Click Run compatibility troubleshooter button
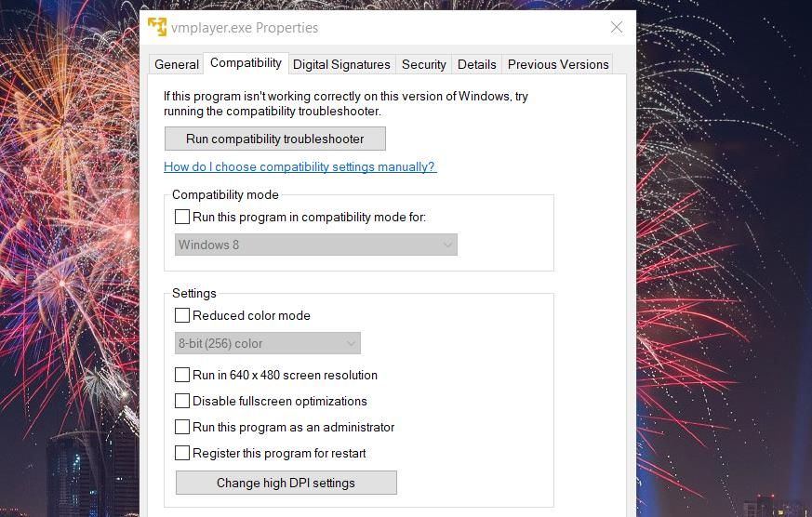Screen dimensions: 812x517 coord(275,139)
